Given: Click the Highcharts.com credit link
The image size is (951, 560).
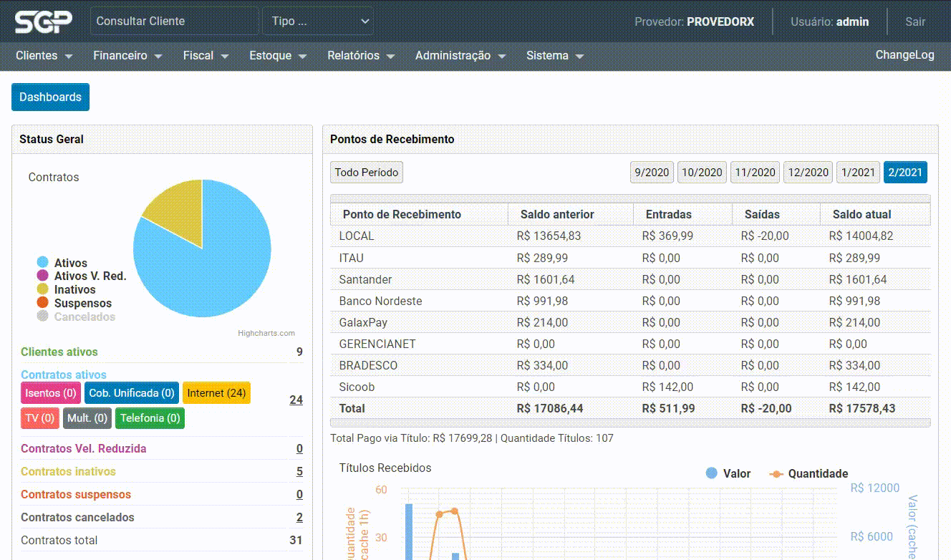Looking at the screenshot, I should [x=266, y=333].
